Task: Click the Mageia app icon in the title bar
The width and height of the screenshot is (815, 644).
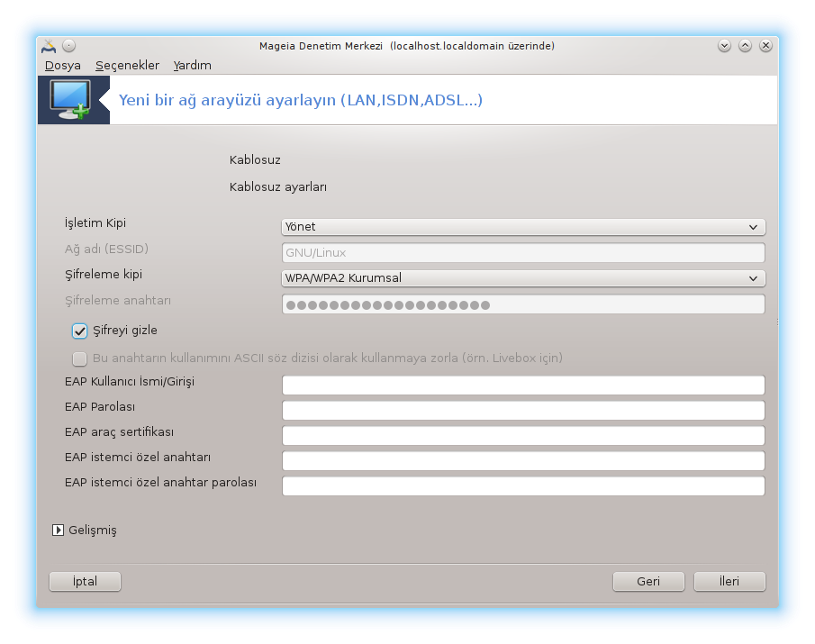Action: [x=49, y=46]
